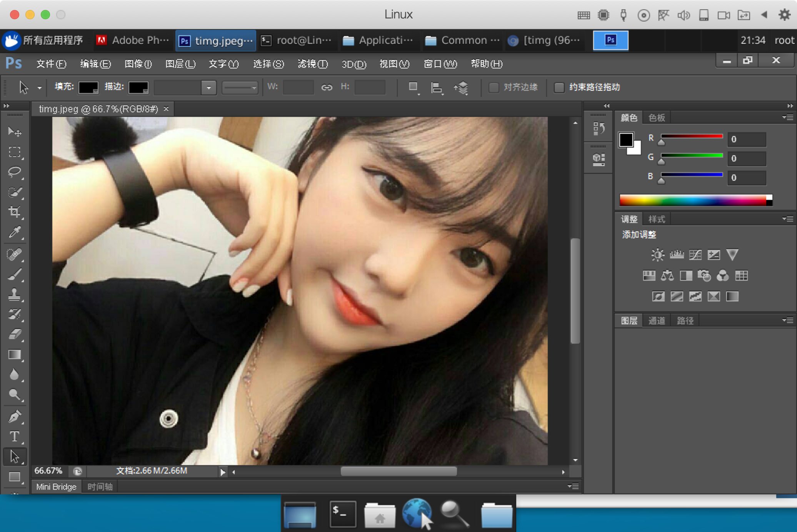Select the Blur tool
This screenshot has height=532, width=797.
tap(15, 374)
